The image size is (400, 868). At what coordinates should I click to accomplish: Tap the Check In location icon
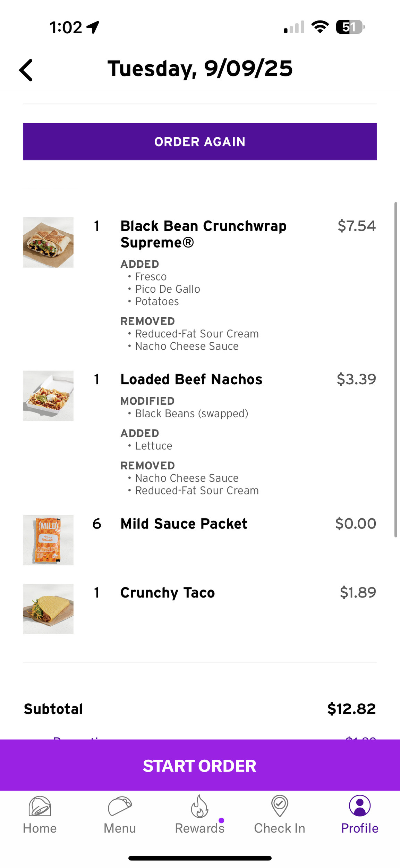coord(280,806)
